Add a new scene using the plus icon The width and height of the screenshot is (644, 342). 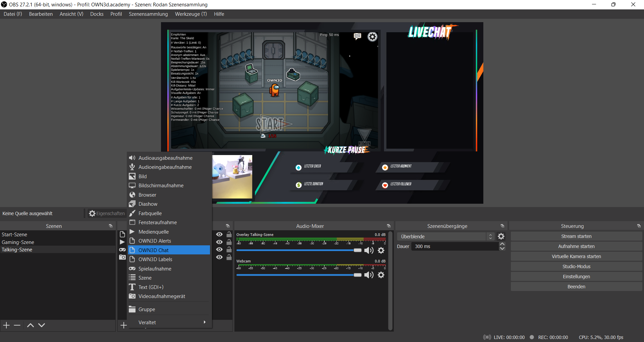point(6,325)
